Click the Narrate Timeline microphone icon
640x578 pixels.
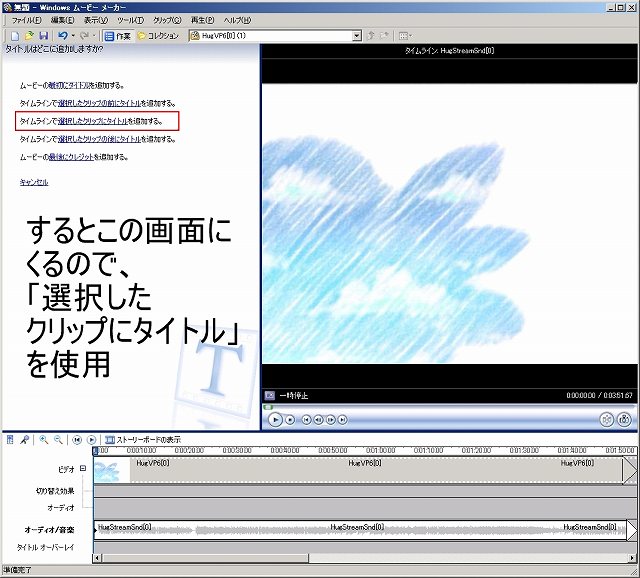(x=25, y=440)
